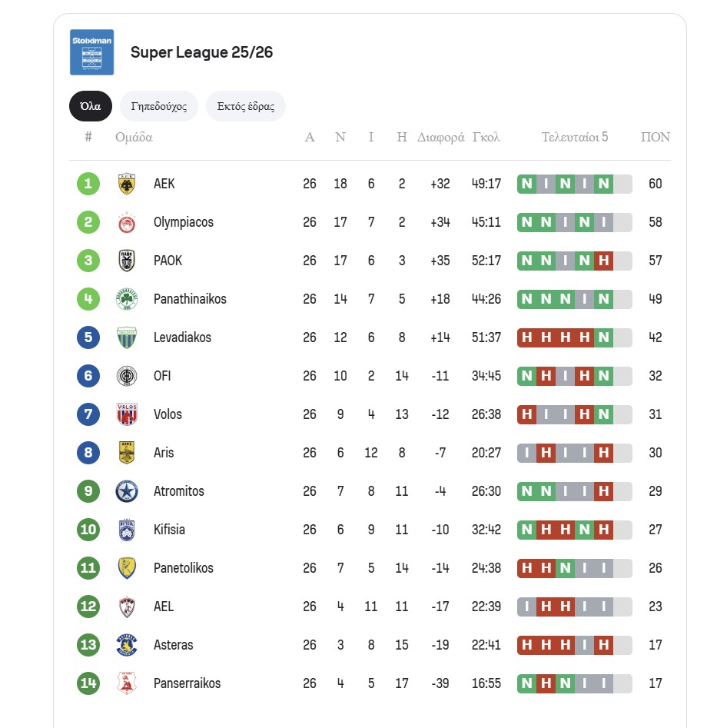Screen dimensions: 717x728
Task: Click the Panserraikos club crest
Action: click(127, 683)
